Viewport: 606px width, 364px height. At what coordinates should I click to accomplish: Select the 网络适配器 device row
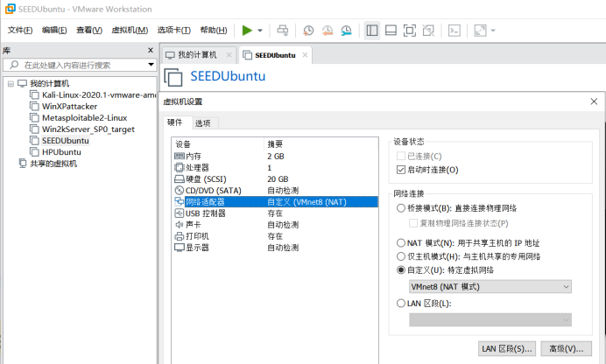275,202
